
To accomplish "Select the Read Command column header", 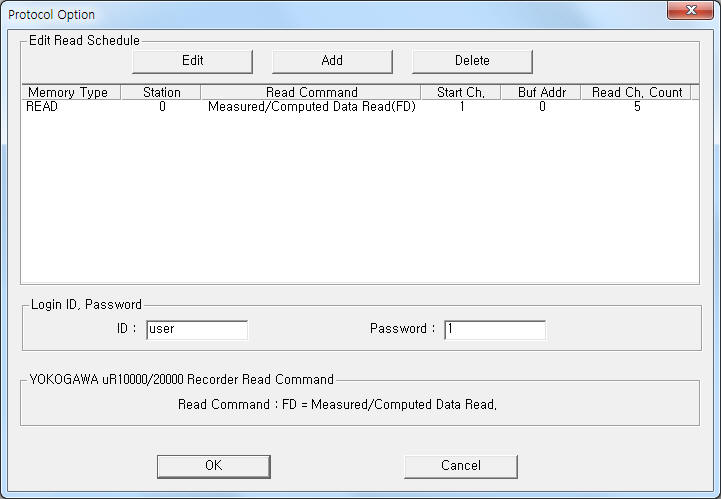I will (311, 93).
